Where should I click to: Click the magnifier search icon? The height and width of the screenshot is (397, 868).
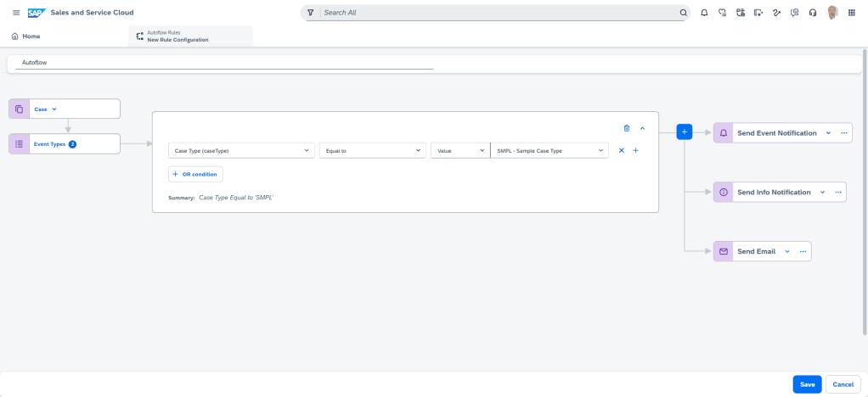coord(683,12)
